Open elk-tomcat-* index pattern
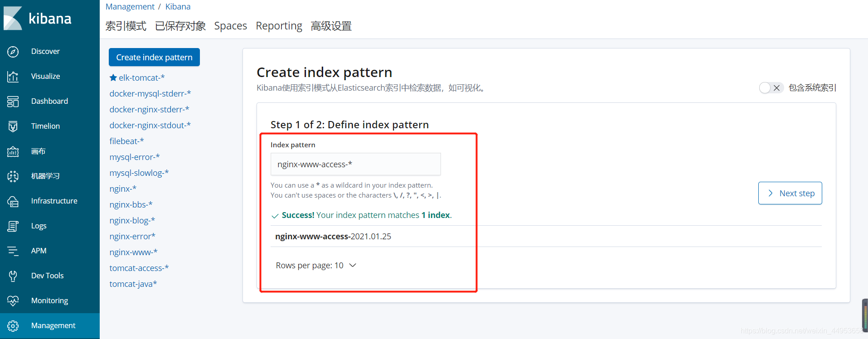868x339 pixels. coord(142,77)
